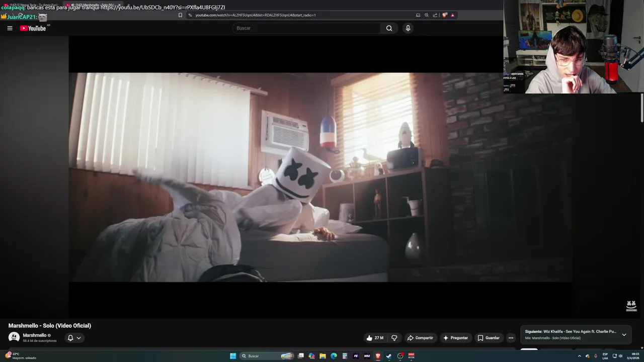Bookmark this page in the address bar

click(x=180, y=15)
